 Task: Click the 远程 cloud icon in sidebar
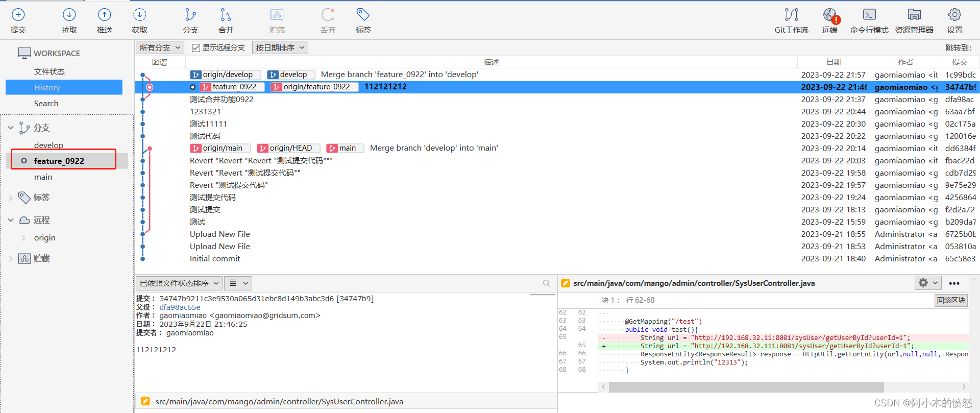tap(24, 220)
